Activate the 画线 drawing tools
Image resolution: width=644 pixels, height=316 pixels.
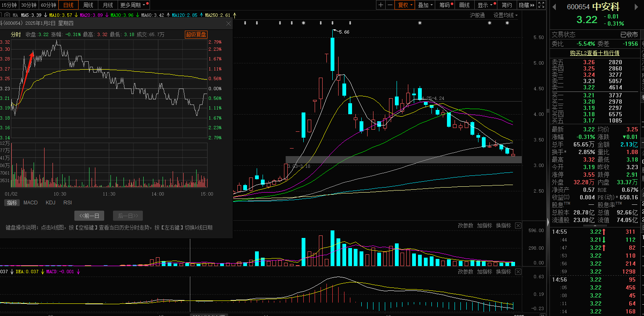(465, 5)
